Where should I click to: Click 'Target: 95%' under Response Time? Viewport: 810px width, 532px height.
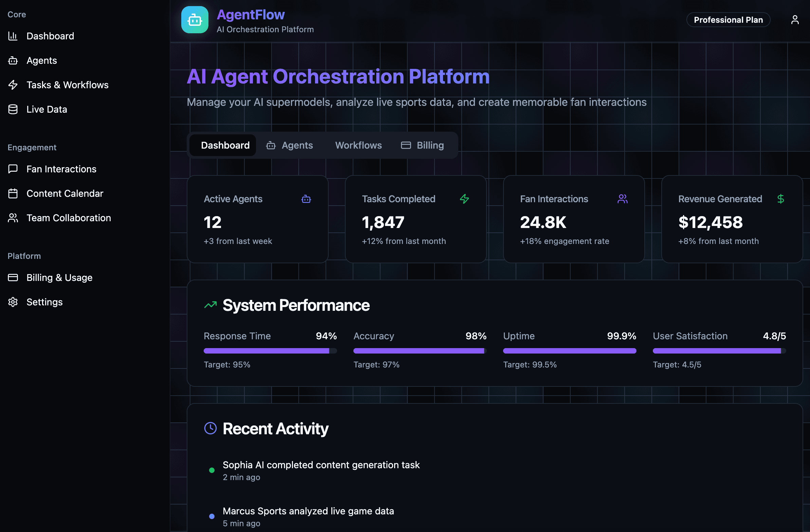click(227, 365)
